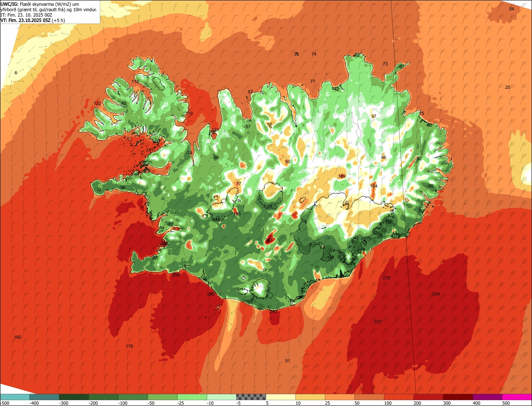This screenshot has width=532, height=406.
Task: Click the value 169 in the highlands
Action: 342,176
